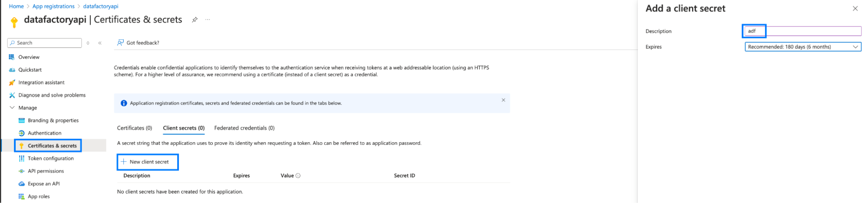Pin the datafactoryapi page
The image size is (868, 203).
click(195, 20)
